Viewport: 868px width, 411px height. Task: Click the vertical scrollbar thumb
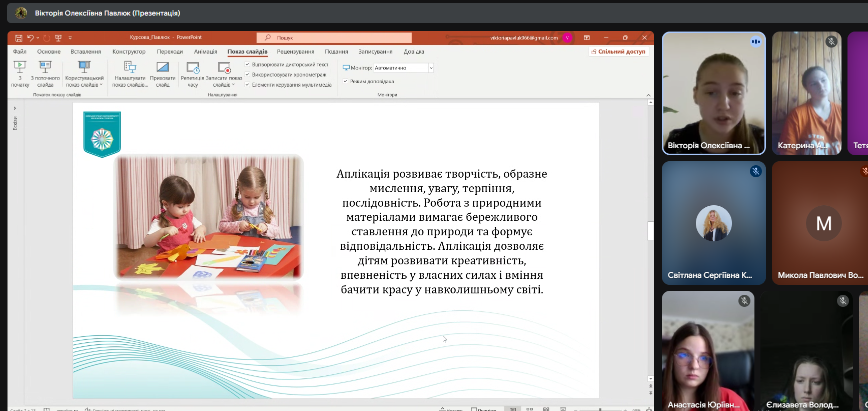[x=650, y=231]
